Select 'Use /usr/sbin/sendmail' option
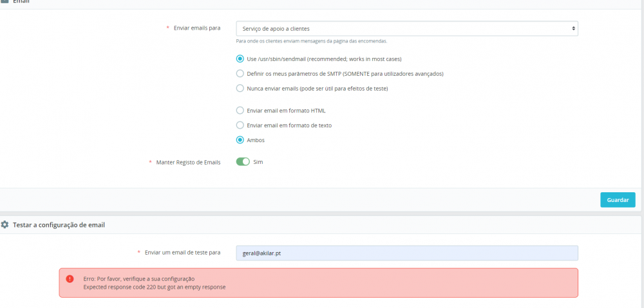Viewport: 644px width, 308px height. (240, 59)
